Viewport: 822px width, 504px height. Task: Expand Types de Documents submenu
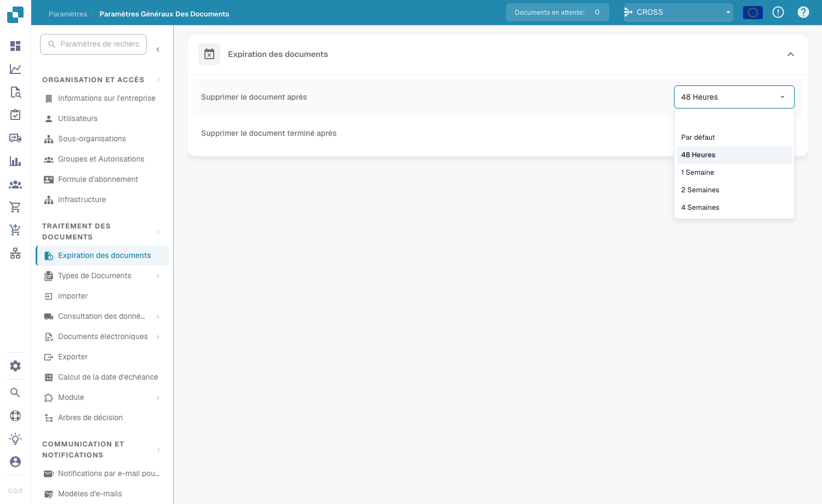[x=158, y=276]
